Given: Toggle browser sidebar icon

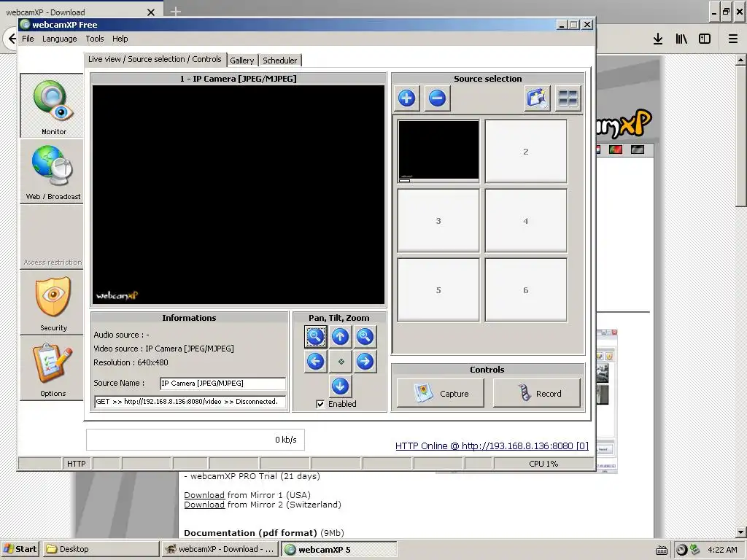Looking at the screenshot, I should [x=705, y=39].
